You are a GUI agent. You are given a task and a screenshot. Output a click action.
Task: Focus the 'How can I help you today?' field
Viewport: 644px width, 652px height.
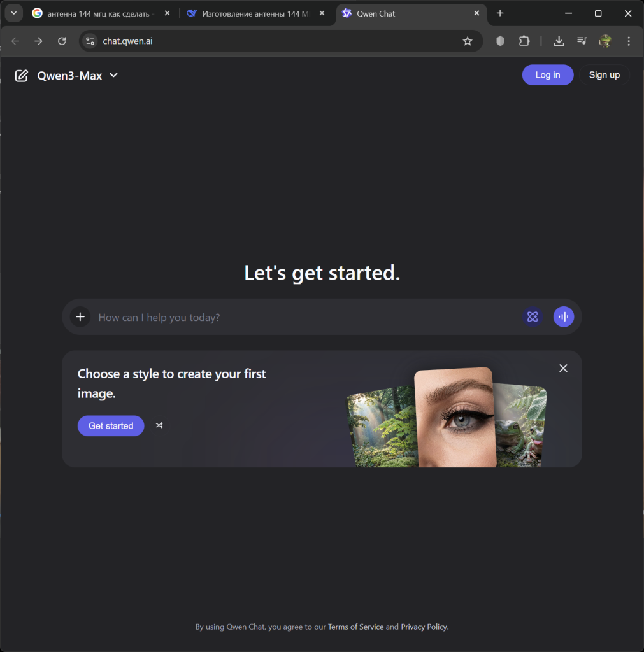pos(306,317)
